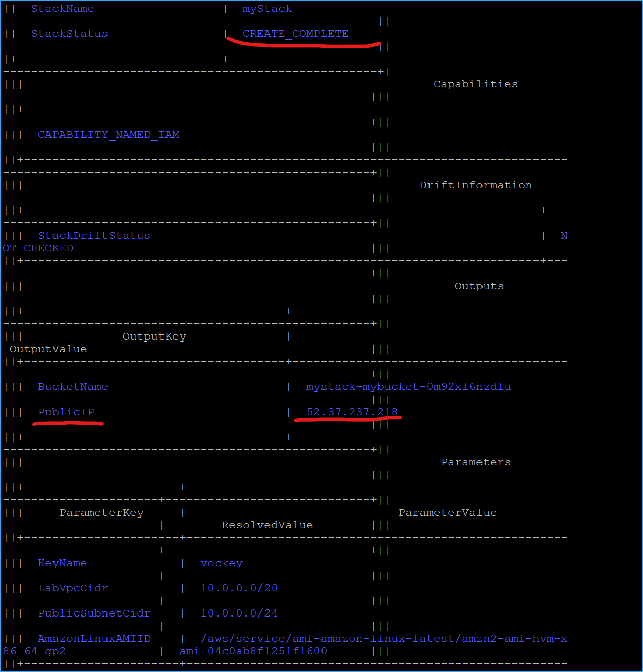Select the CREATE_COMPLETE status text
Image resolution: width=643 pixels, height=672 pixels.
(295, 34)
